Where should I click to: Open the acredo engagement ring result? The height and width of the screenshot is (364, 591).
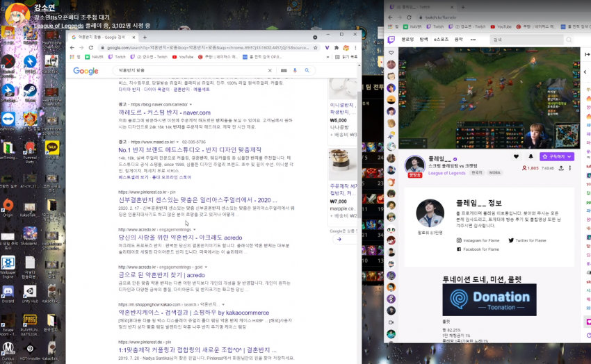click(180, 238)
